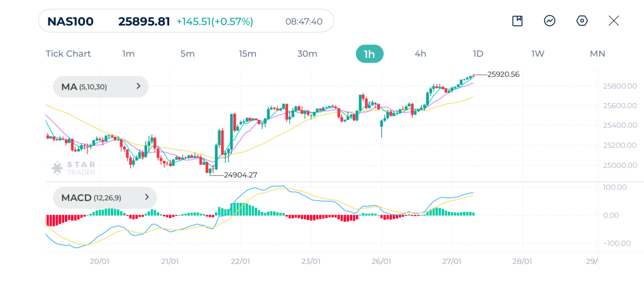Image resolution: width=644 pixels, height=296 pixels.
Task: Select the 15m timeframe
Action: pos(248,54)
